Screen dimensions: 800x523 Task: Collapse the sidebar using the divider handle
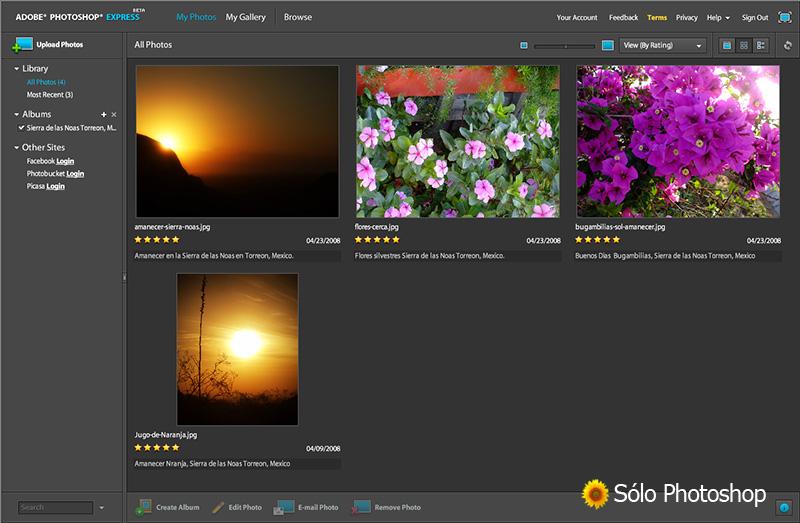pos(124,278)
